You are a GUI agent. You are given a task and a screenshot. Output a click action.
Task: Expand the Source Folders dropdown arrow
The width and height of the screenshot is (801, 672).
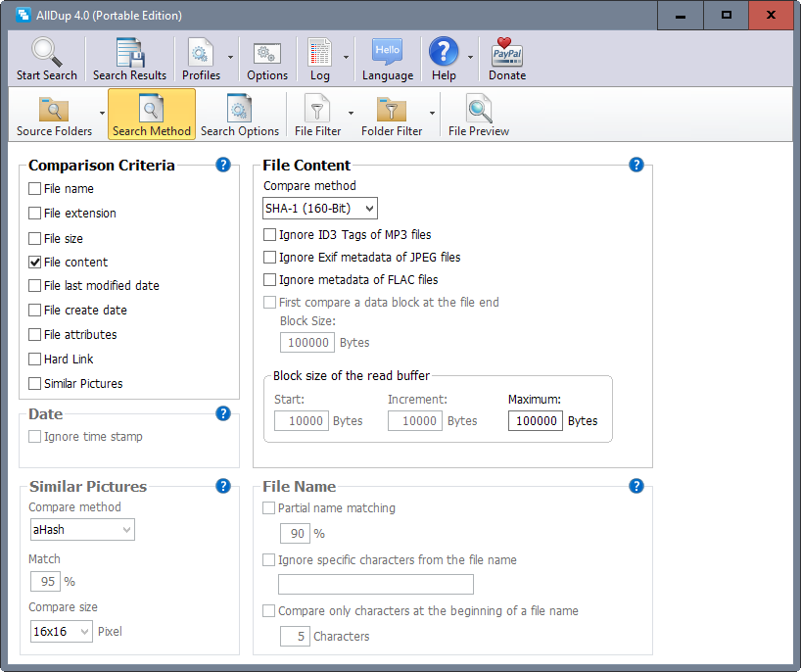pos(102,113)
